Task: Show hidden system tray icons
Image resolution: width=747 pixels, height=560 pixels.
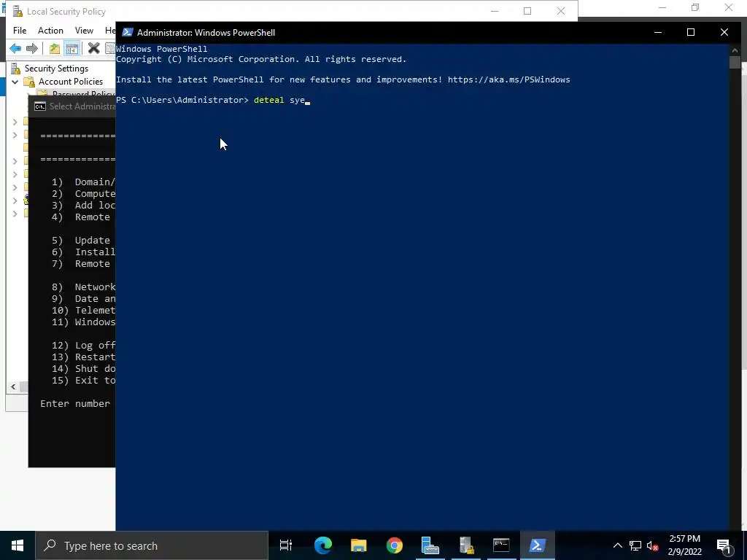Action: 617,545
